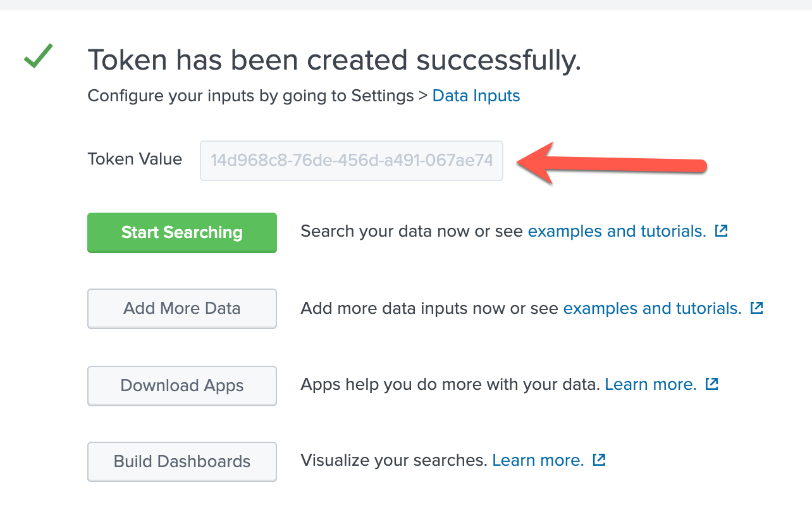812x505 pixels.
Task: Open the Download Apps button
Action: tap(182, 385)
